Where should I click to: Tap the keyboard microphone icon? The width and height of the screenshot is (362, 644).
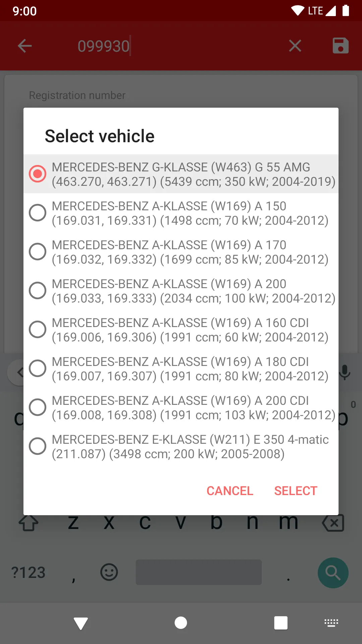point(344,372)
